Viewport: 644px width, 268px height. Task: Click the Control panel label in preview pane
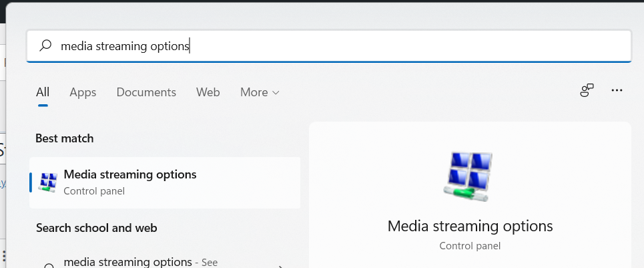click(x=470, y=246)
